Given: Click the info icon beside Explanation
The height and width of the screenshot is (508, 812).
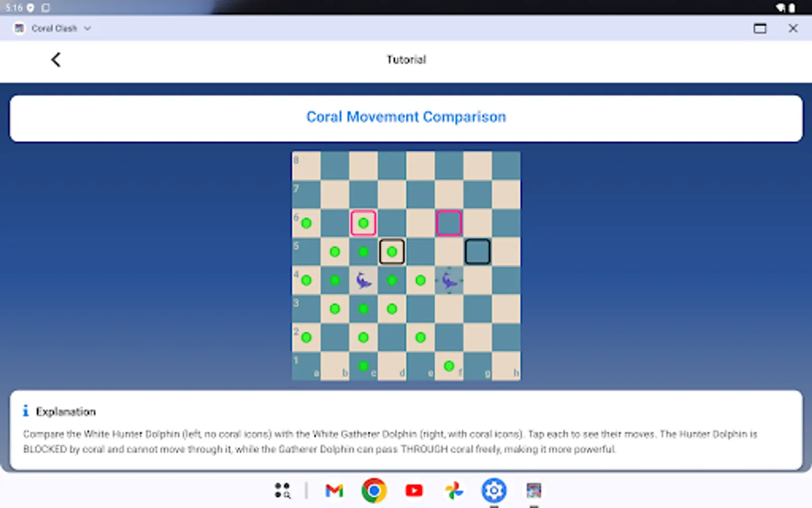Looking at the screenshot, I should click(25, 410).
